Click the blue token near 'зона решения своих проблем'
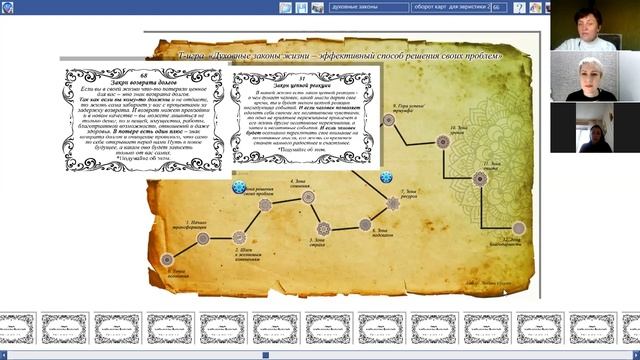 coord(239,187)
